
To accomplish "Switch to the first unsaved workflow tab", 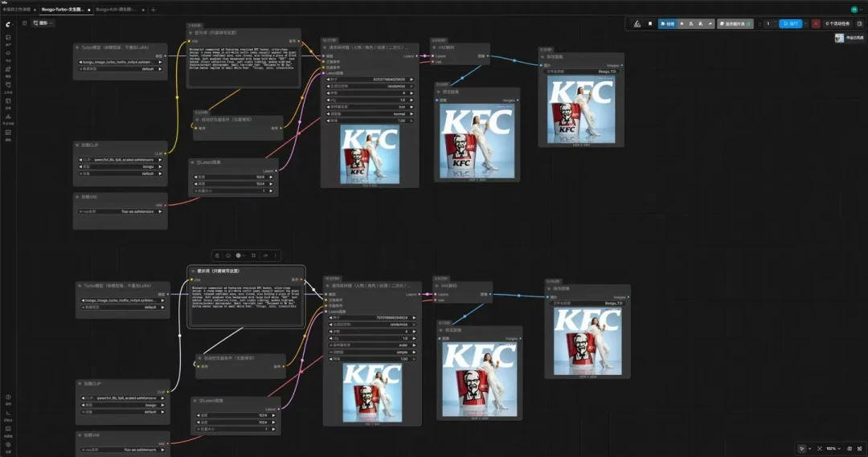I will coord(17,10).
